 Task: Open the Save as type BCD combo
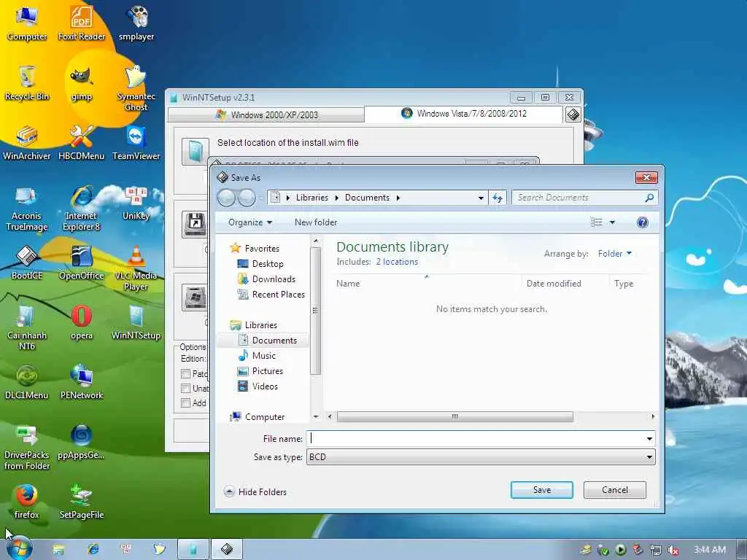[481, 457]
